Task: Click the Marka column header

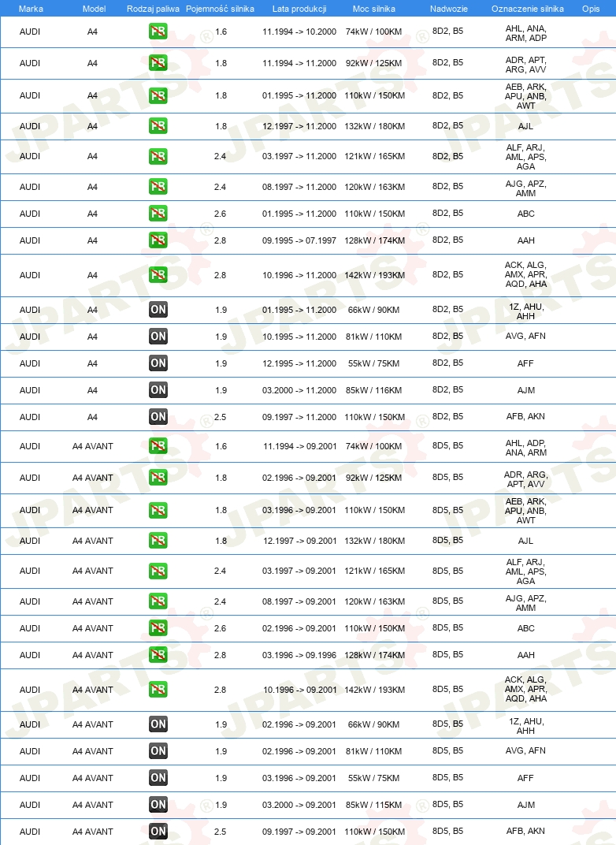Action: pos(31,9)
